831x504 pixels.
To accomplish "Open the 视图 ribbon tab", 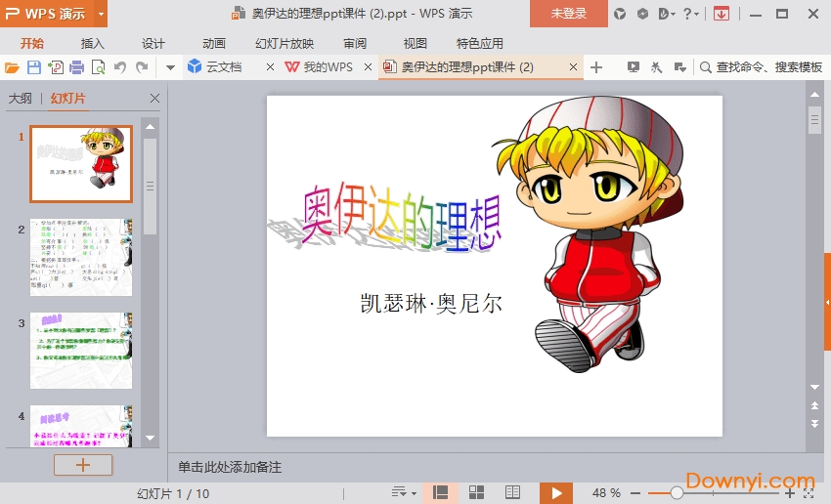I will click(x=415, y=43).
